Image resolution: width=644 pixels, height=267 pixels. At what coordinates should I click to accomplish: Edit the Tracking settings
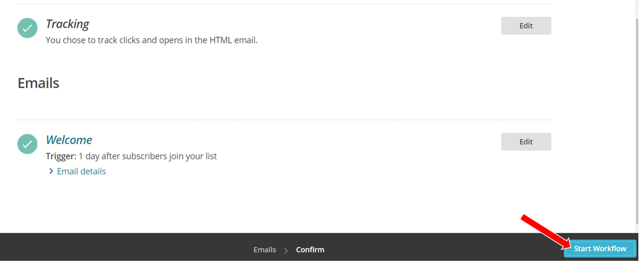click(526, 26)
